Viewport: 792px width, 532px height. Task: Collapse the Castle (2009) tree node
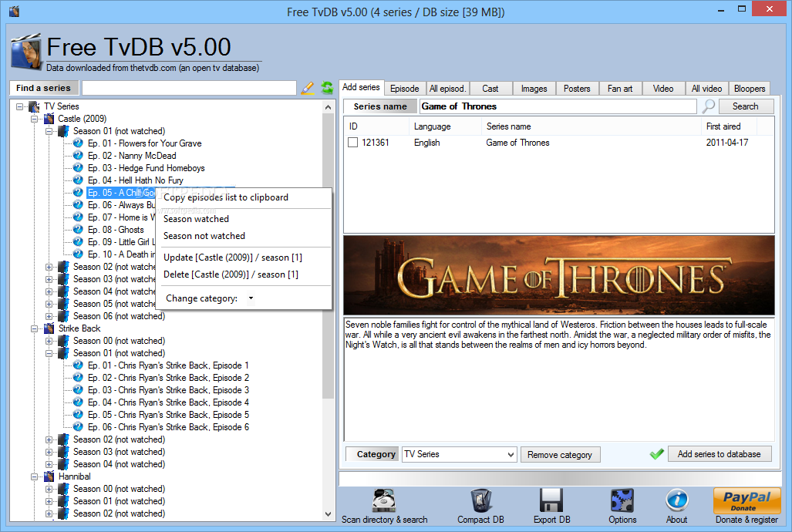tap(35, 119)
